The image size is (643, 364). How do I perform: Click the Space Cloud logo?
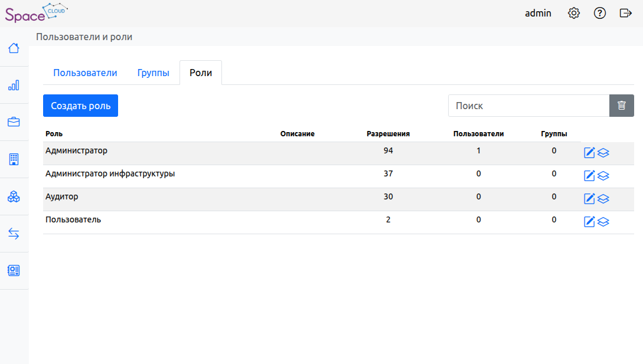click(36, 13)
